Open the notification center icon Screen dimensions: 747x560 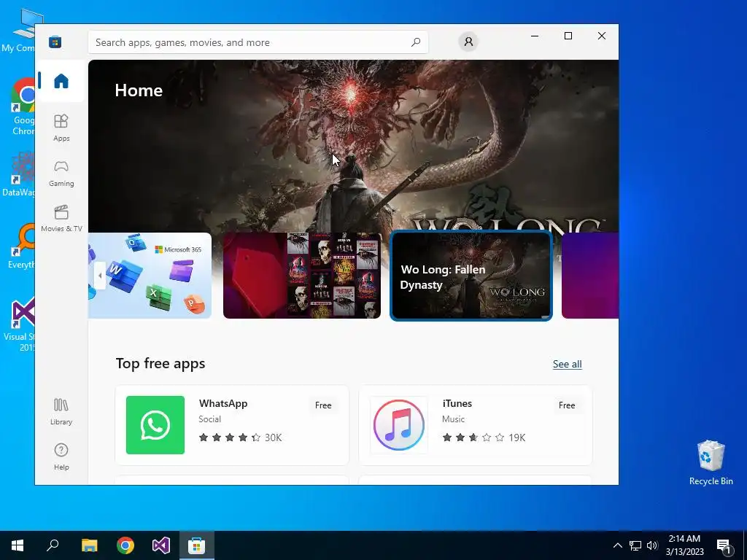click(724, 545)
